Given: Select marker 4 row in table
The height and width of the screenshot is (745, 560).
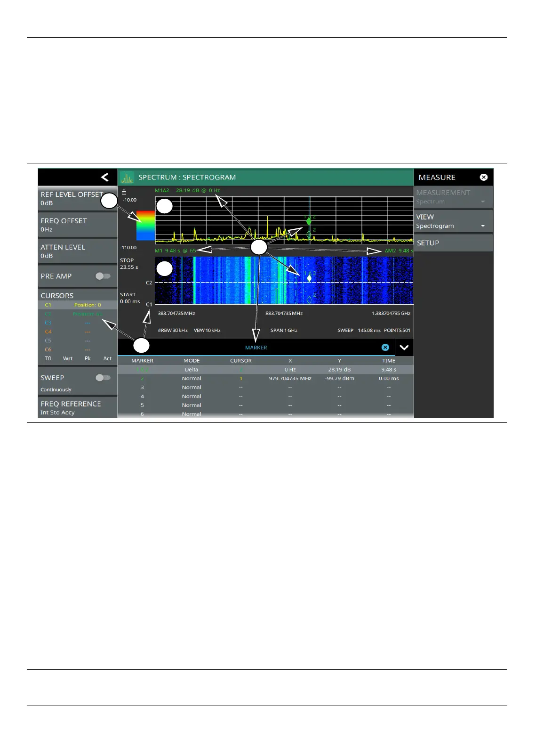Looking at the screenshot, I should coord(265,396).
